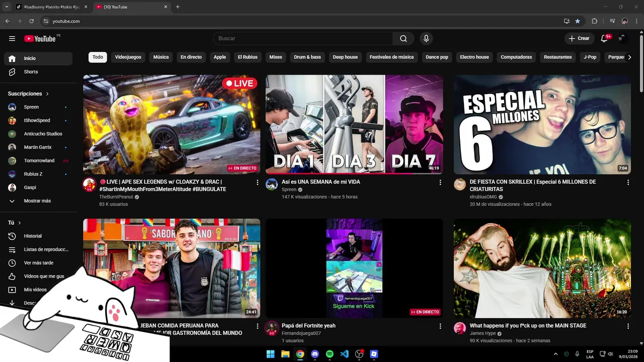Open the Rubius Z subscription
This screenshot has width=644, height=362.
(38, 174)
